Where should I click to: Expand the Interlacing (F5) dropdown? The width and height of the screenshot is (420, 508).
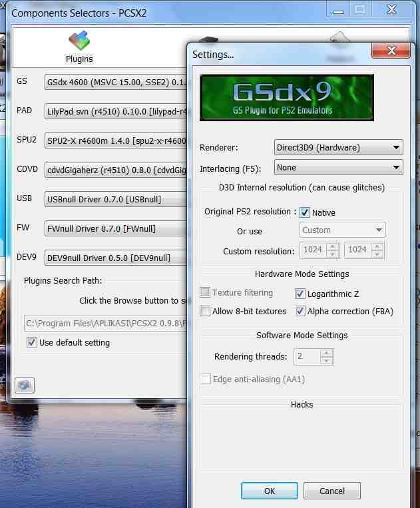(338, 168)
